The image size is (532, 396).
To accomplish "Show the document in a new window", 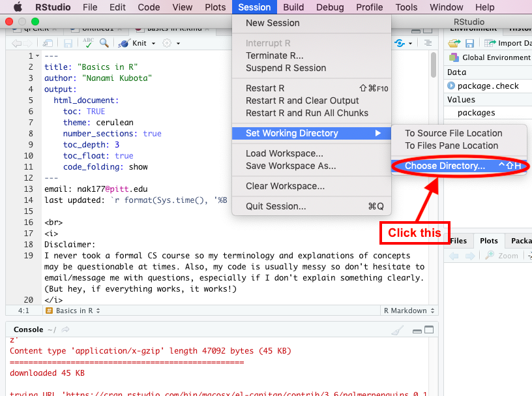I will [48, 43].
